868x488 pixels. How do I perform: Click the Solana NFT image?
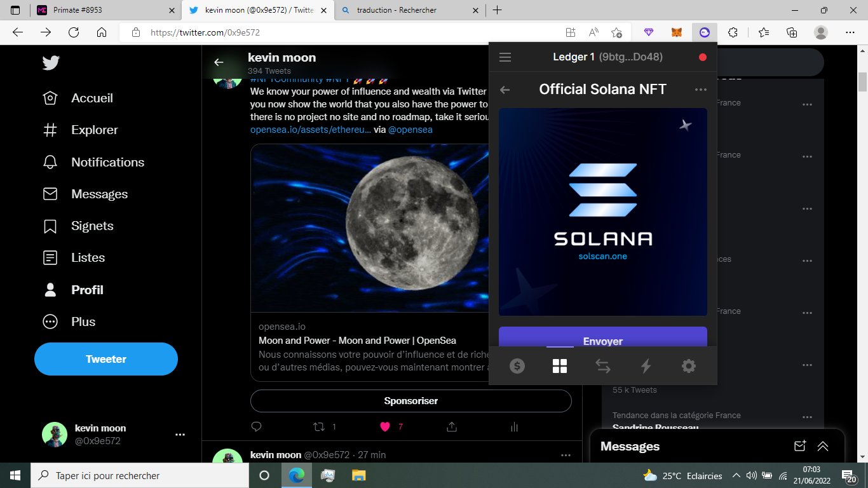tap(603, 212)
